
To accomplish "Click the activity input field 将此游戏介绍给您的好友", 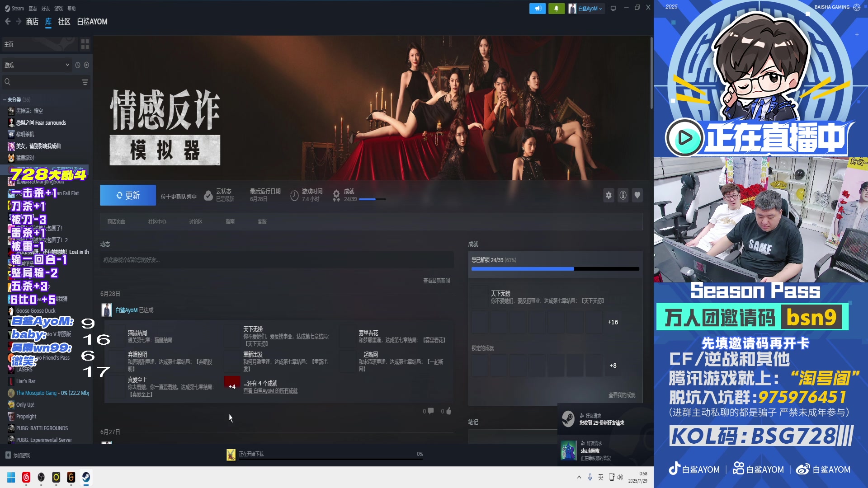I will coord(277,260).
